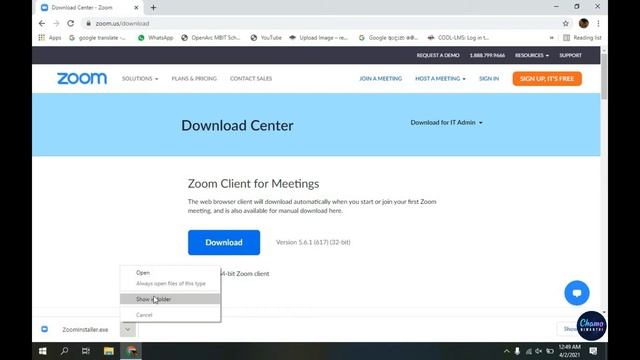The height and width of the screenshot is (360, 640).
Task: Open Chrome three-dot menu
Action: coord(598,23)
